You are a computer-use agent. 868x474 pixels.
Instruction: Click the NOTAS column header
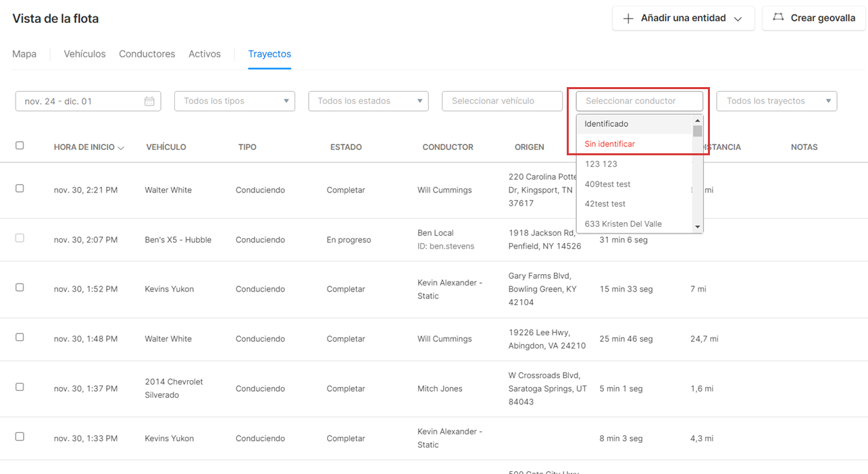(x=805, y=147)
